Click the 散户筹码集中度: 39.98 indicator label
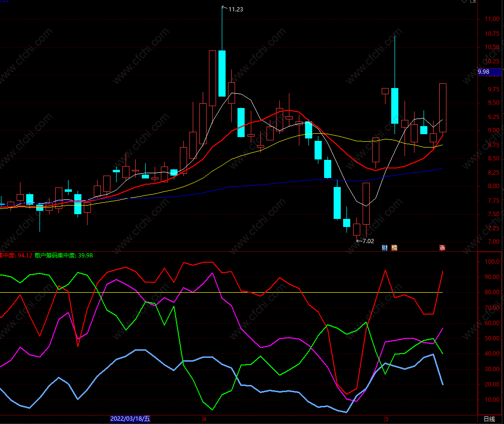The height and width of the screenshot is (424, 504). [x=64, y=255]
